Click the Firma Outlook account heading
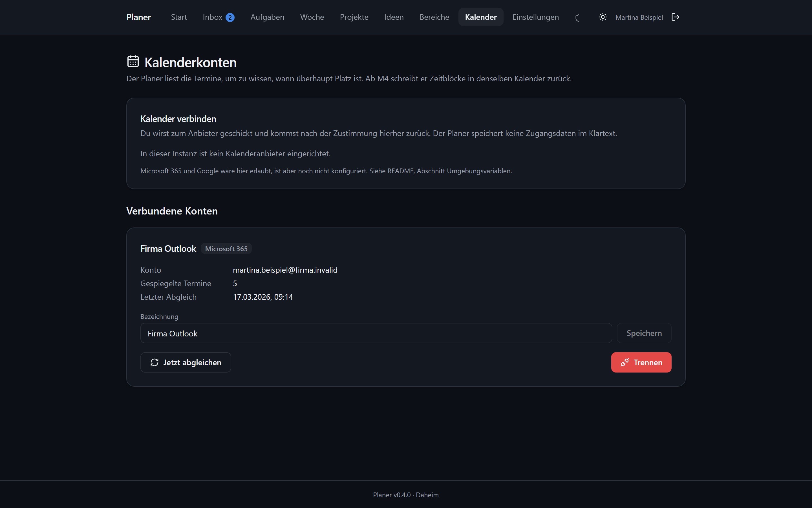812x508 pixels. [x=168, y=249]
